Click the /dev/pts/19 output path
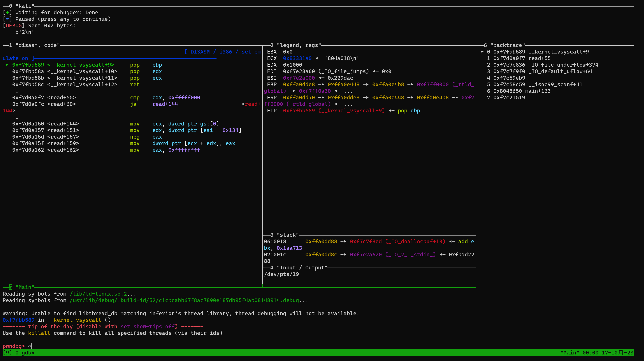Screen dimensions: 644x361 (x=281, y=274)
